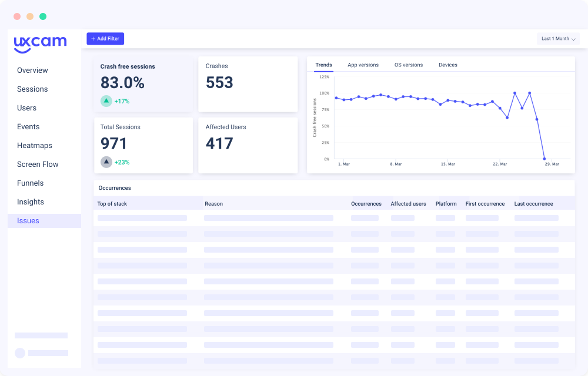Screen dimensions: 588x376
Task: Switch to the App versions tab
Action: pyautogui.click(x=363, y=65)
